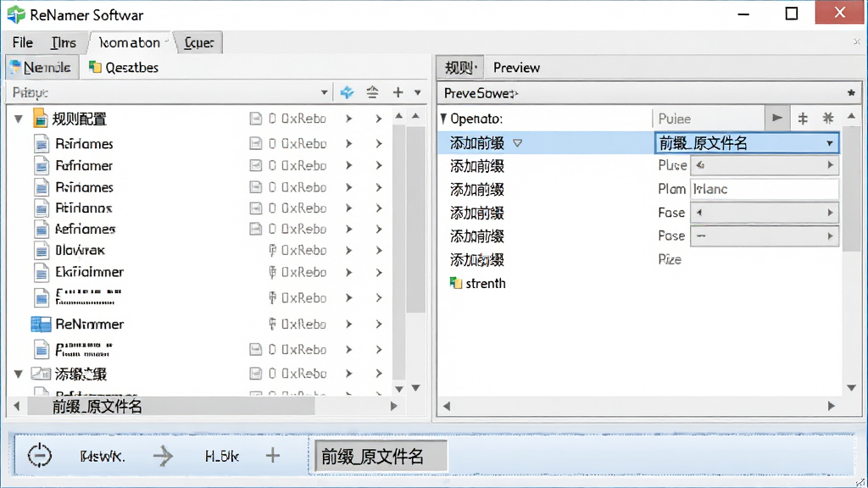Viewport: 868px width, 488px height.
Task: Open the Preview tab
Action: pyautogui.click(x=516, y=68)
